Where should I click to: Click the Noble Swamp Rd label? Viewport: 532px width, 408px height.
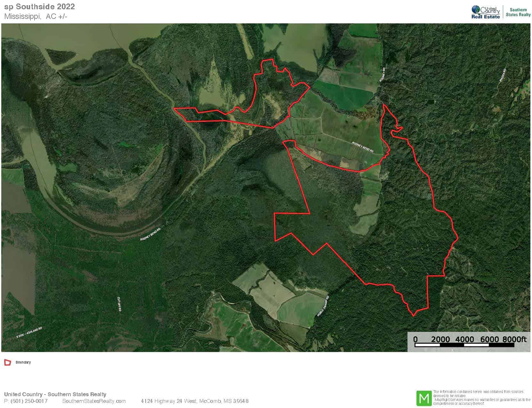point(323,306)
